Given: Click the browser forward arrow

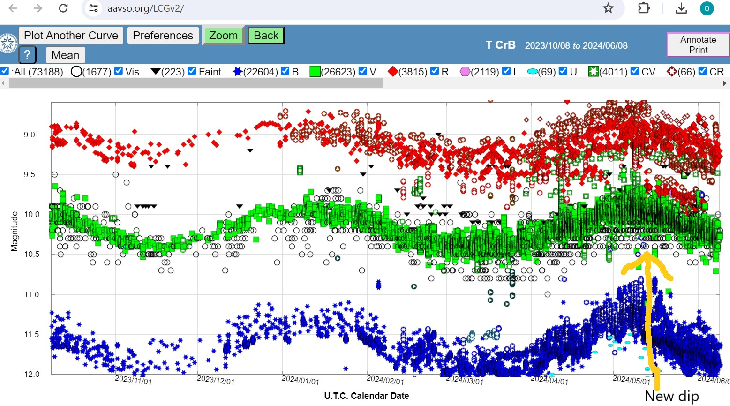Looking at the screenshot, I should pos(36,8).
